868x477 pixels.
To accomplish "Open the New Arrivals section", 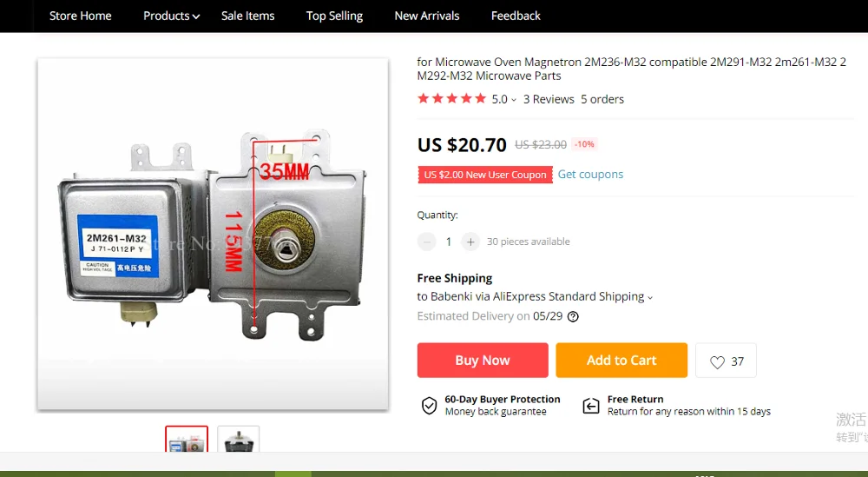I will coord(427,16).
